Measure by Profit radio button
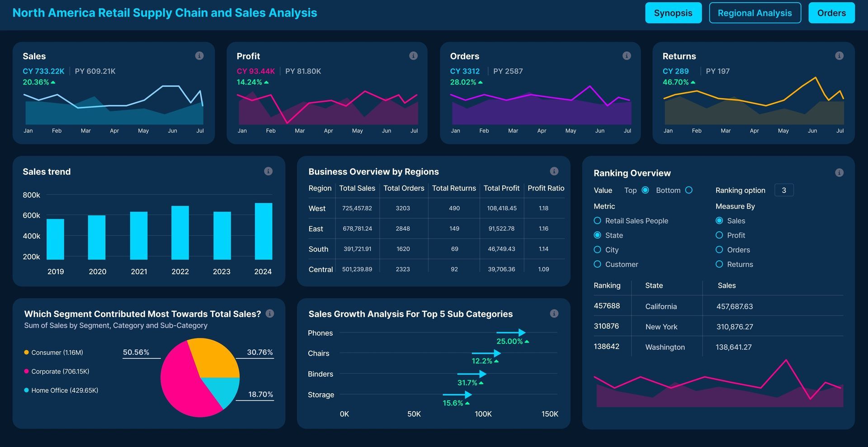The height and width of the screenshot is (447, 868). point(719,235)
